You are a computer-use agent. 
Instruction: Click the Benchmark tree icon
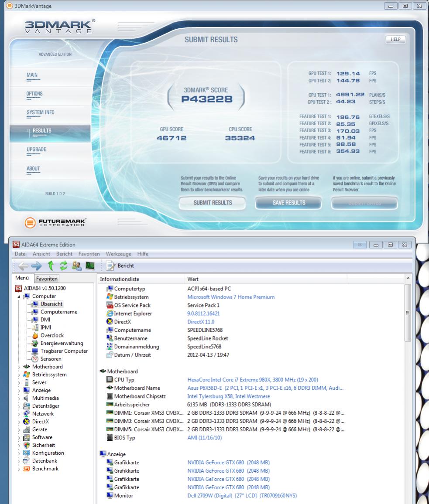coord(27,469)
